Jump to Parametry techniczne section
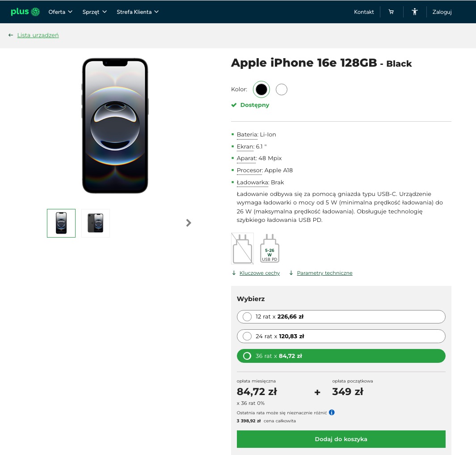 tap(324, 273)
